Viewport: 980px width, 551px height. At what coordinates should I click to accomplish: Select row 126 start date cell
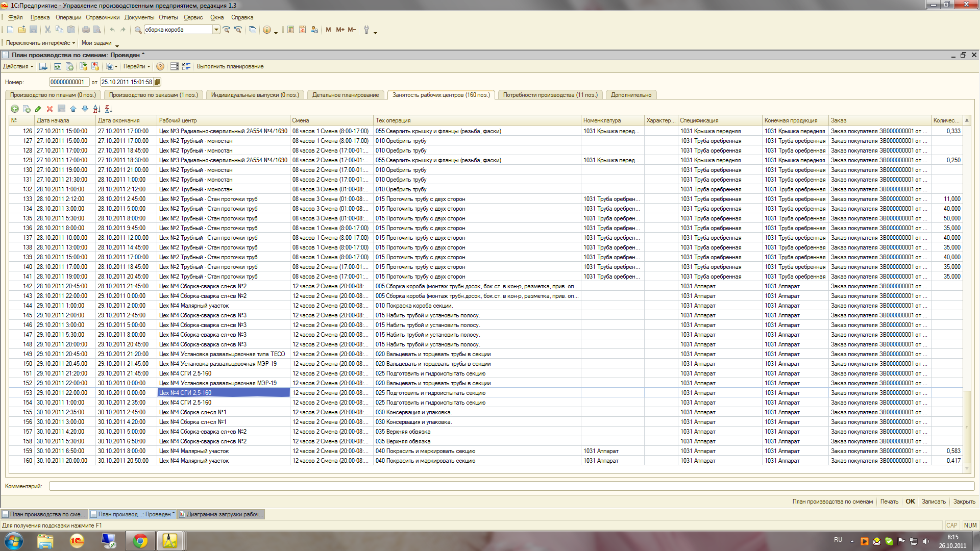(65, 131)
